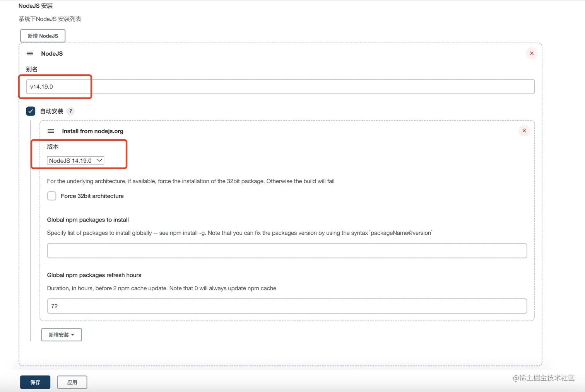Click the refresh hours field showing 72

pyautogui.click(x=287, y=306)
